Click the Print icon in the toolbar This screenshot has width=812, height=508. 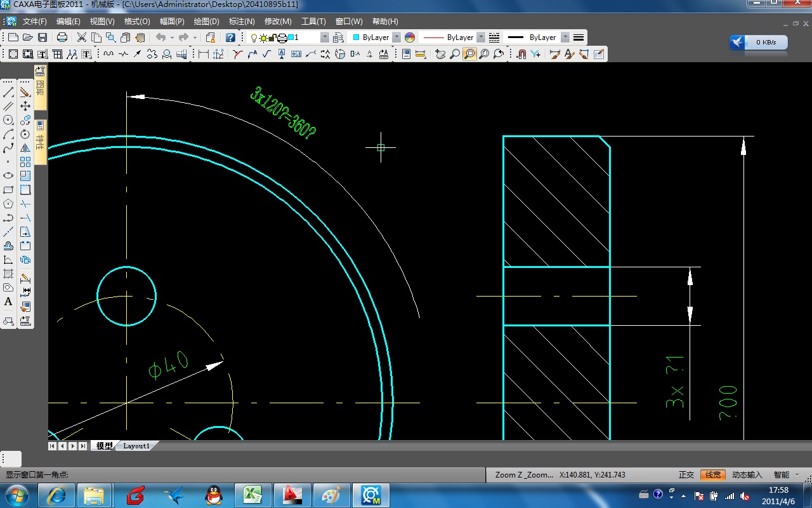(62, 37)
